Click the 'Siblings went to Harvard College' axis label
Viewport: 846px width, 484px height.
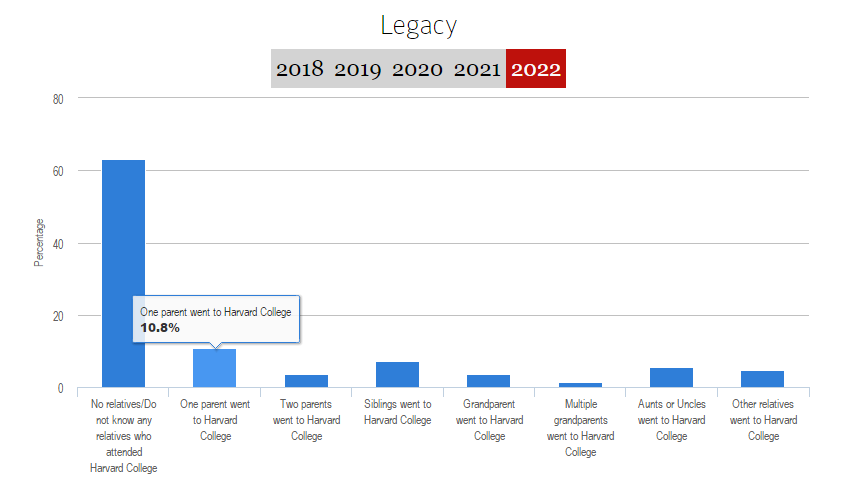click(397, 413)
